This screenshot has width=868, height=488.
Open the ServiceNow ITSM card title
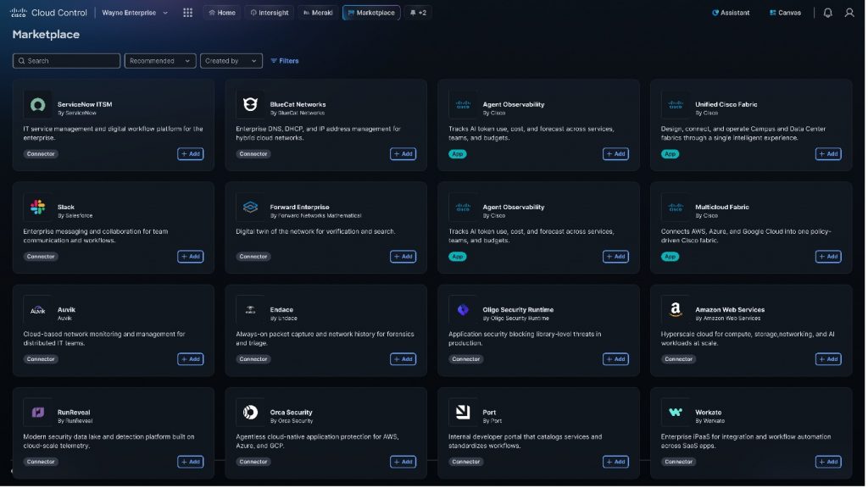85,104
